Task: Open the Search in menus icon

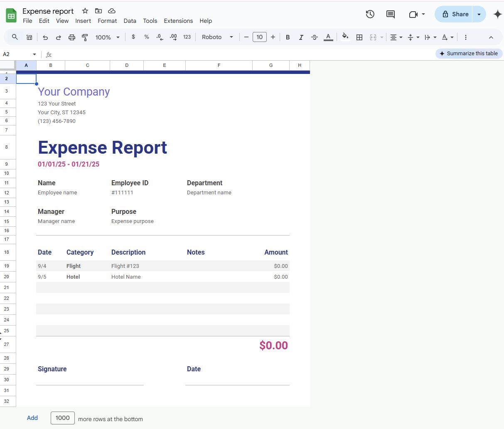Action: click(x=15, y=37)
